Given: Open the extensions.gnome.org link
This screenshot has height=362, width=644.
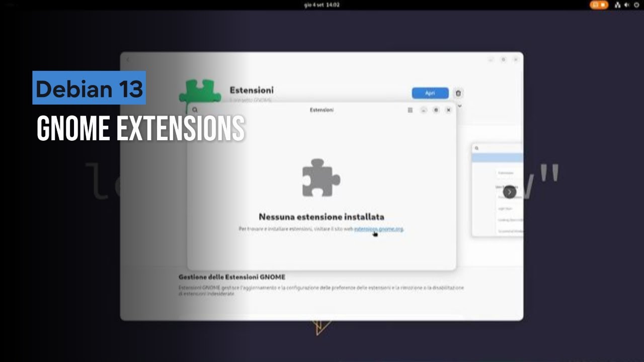Looking at the screenshot, I should 378,229.
